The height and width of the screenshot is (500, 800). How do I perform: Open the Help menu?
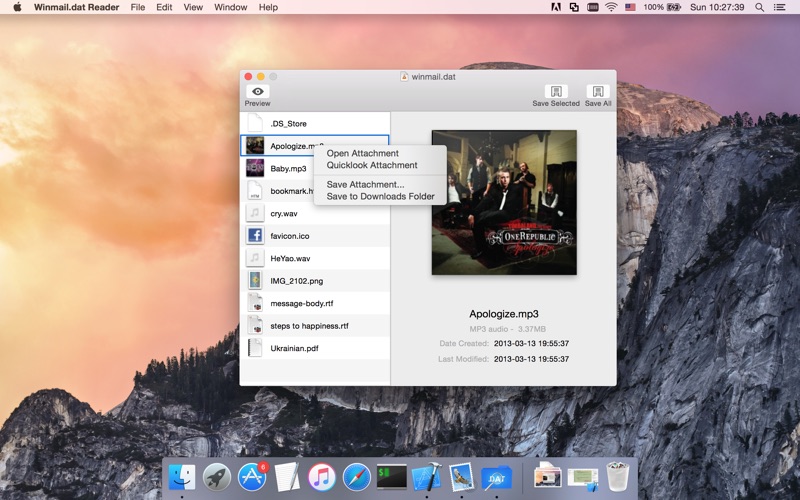(268, 7)
